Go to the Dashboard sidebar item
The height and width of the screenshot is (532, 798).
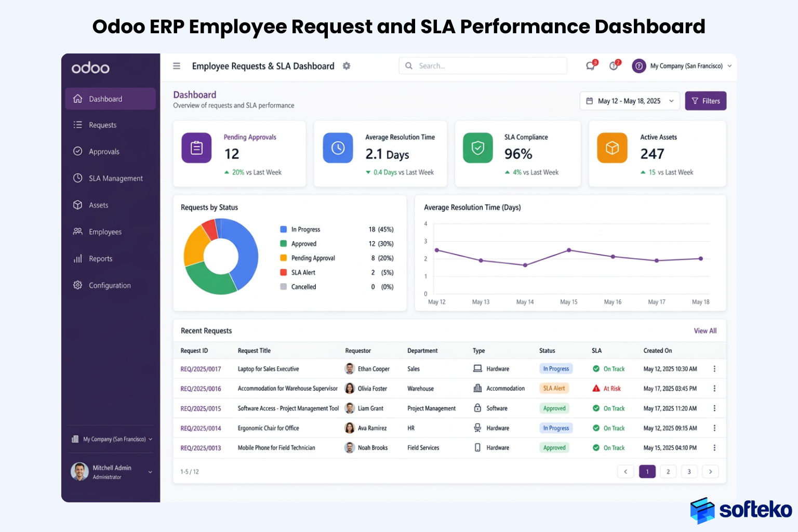110,99
